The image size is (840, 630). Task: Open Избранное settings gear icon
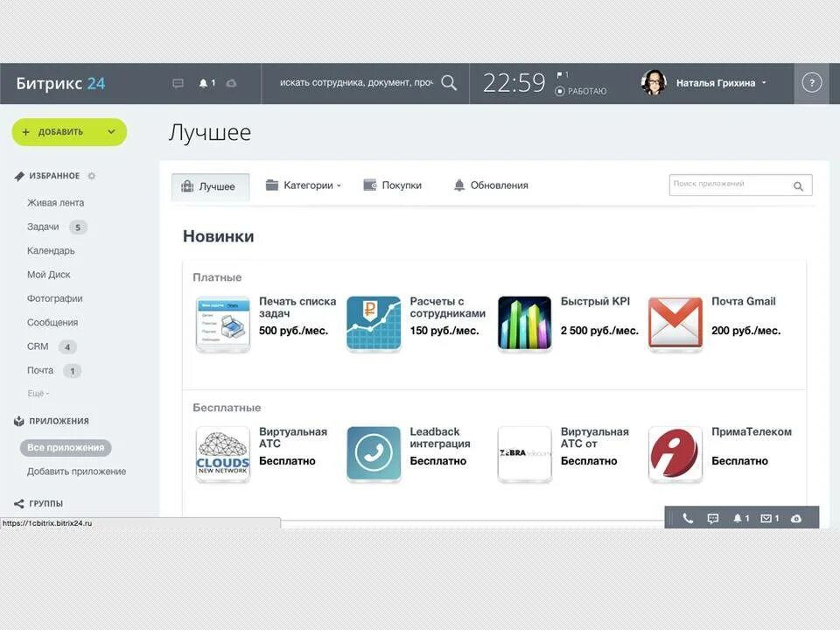tap(92, 176)
